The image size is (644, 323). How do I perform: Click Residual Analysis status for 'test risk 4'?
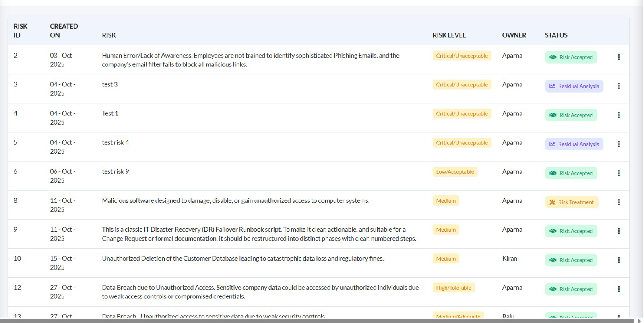(574, 144)
